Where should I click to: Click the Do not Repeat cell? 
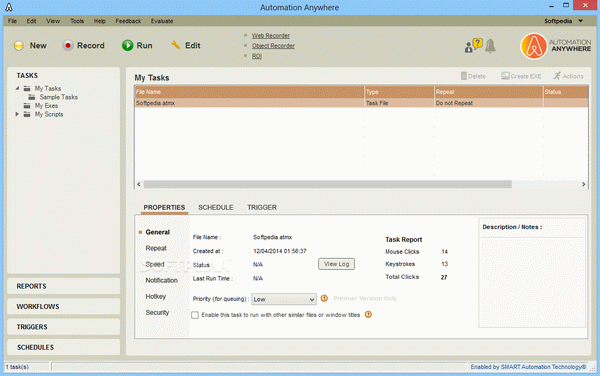click(489, 103)
